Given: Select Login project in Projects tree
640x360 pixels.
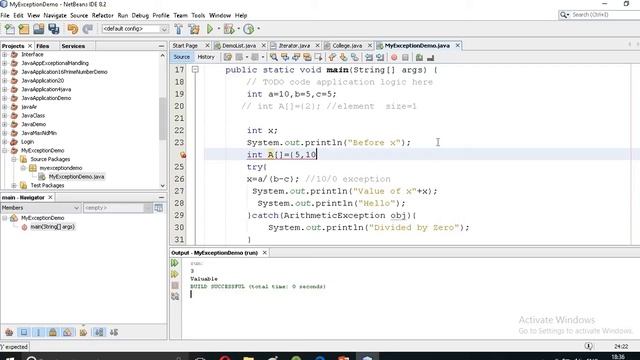Looking at the screenshot, I should [27, 142].
